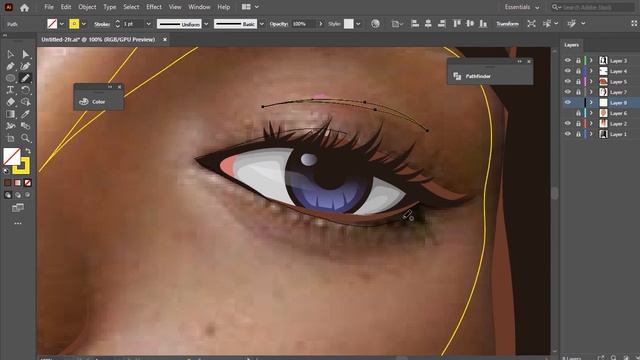
Task: Open the Effect menu
Action: click(154, 7)
